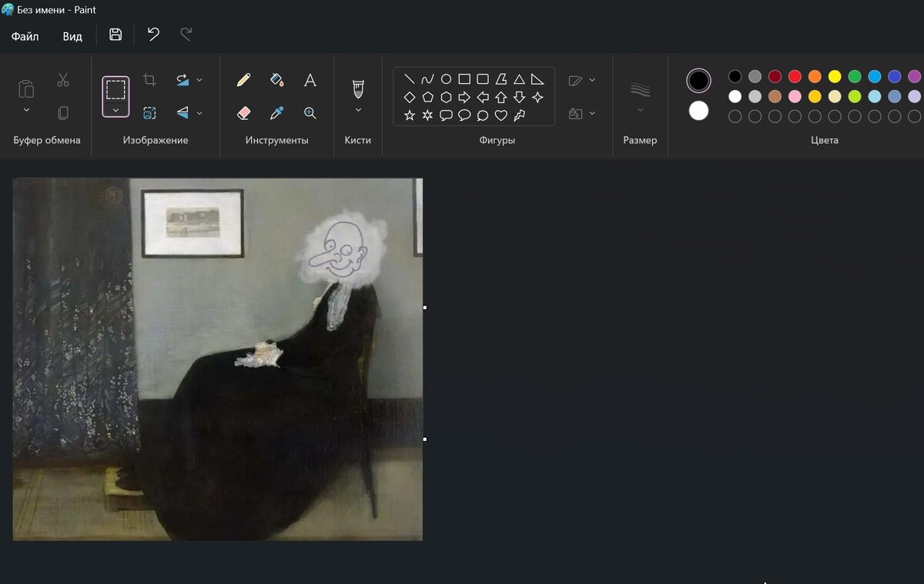The width and height of the screenshot is (924, 584).
Task: Click the Save floppy disk icon
Action: tap(115, 35)
